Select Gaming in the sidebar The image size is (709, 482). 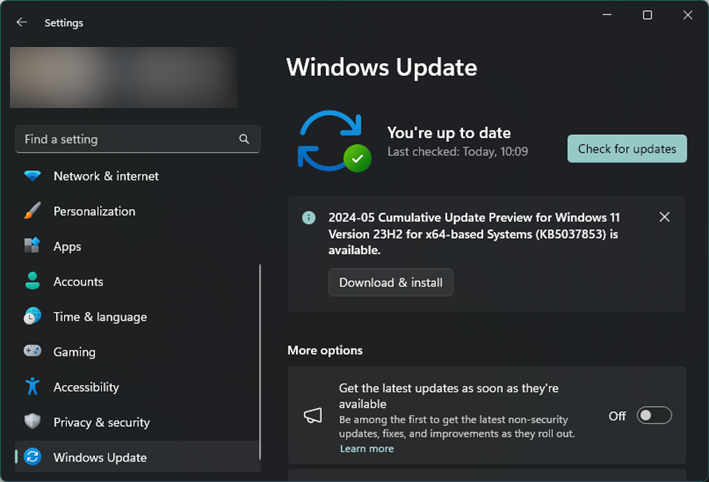click(137, 352)
